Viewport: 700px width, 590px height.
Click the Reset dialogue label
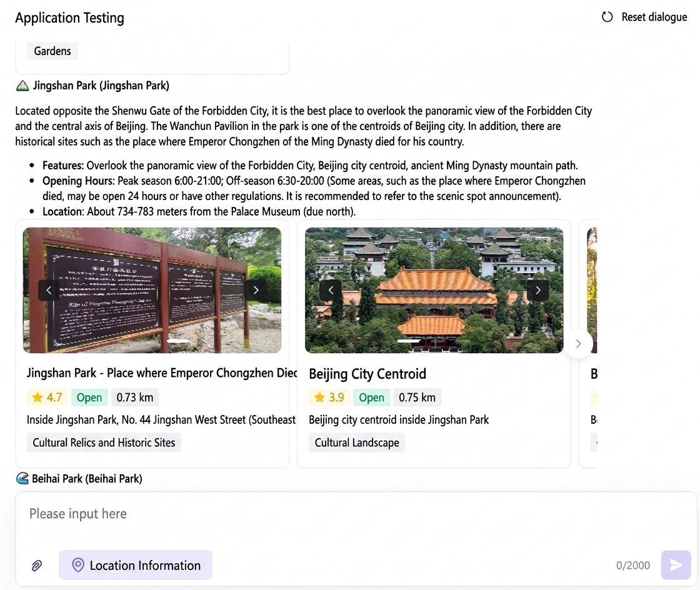[654, 17]
